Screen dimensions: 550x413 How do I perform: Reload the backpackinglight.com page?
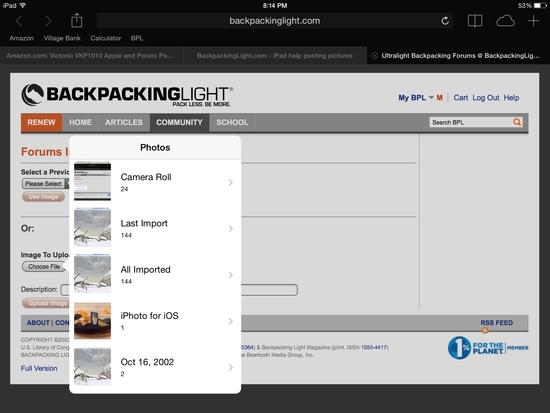445,21
